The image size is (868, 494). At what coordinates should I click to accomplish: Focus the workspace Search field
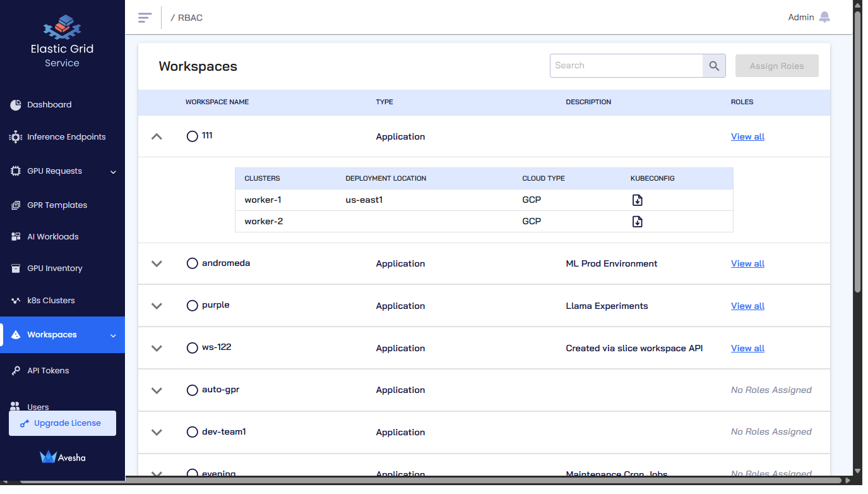click(x=626, y=66)
